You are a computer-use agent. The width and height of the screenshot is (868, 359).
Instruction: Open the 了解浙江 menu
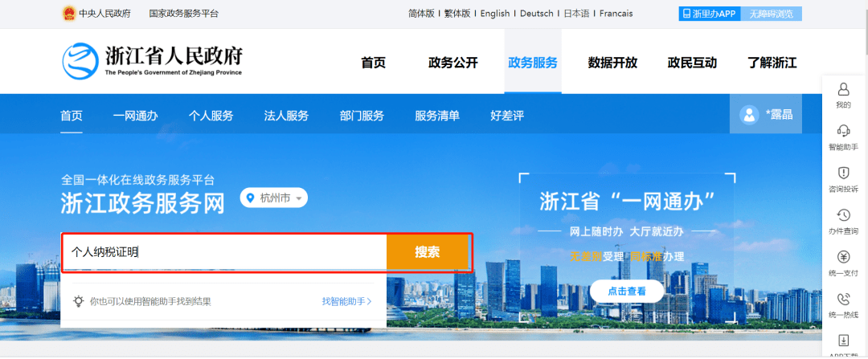click(x=772, y=63)
